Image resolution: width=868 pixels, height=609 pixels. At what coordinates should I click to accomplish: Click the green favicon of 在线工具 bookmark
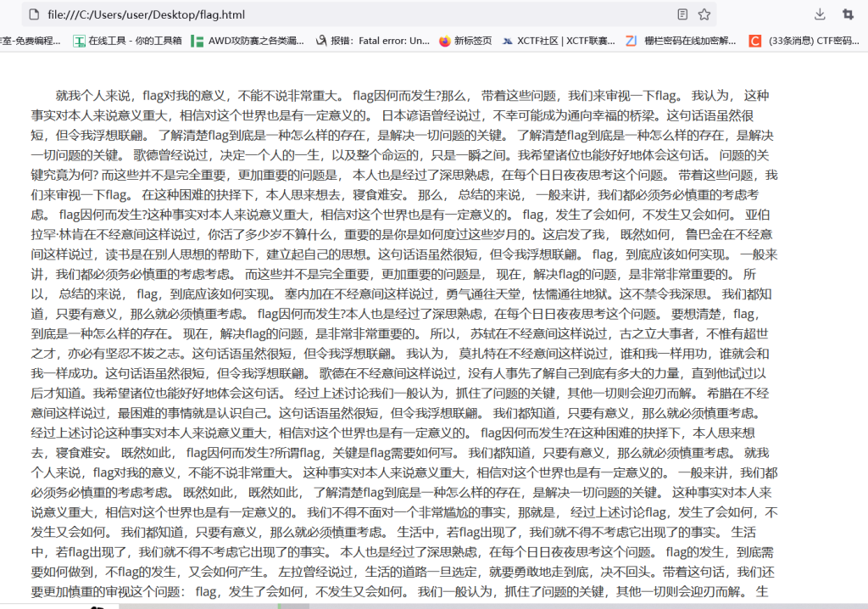[79, 41]
